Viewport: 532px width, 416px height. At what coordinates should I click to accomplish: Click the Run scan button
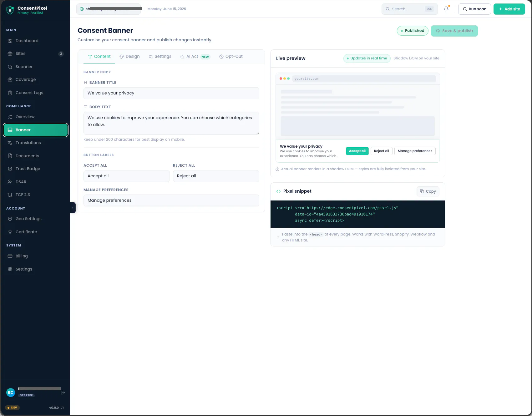click(474, 9)
